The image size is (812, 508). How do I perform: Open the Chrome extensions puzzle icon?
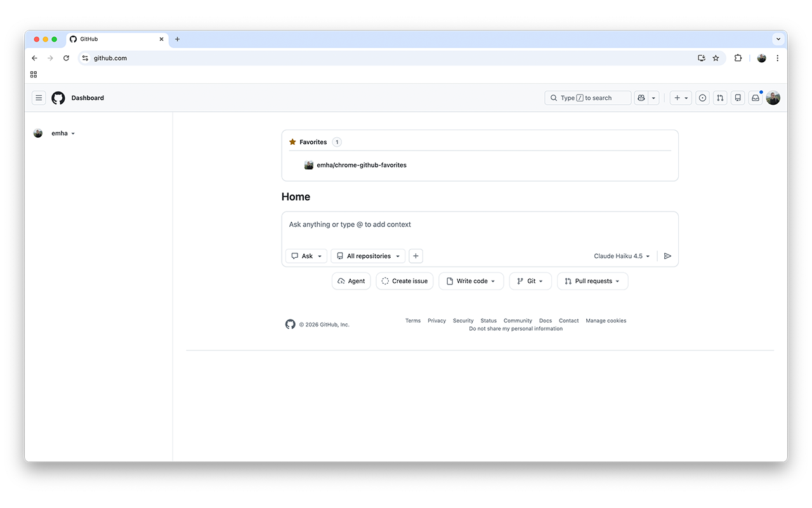tap(738, 58)
